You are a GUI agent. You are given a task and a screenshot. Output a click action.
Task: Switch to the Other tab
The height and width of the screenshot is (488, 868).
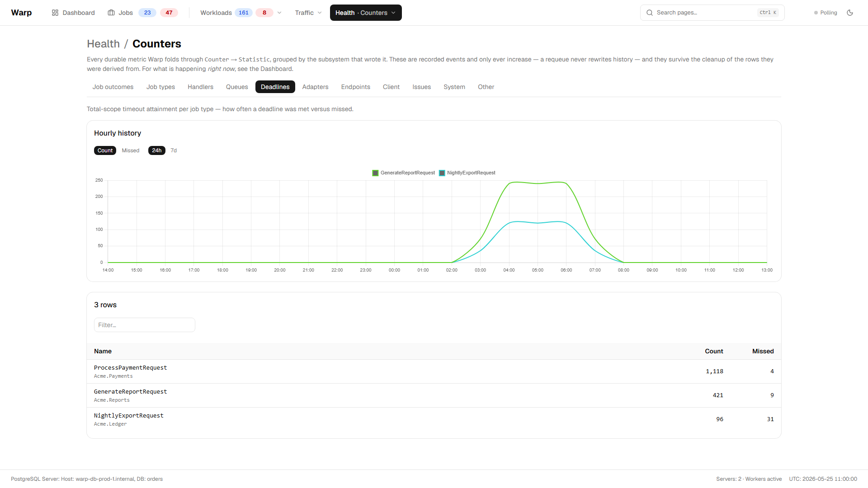(x=486, y=87)
